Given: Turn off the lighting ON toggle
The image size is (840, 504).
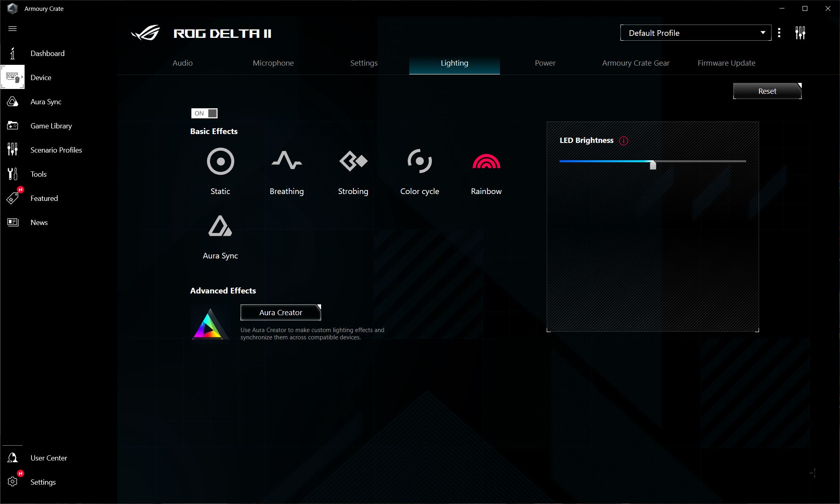Looking at the screenshot, I should 204,114.
